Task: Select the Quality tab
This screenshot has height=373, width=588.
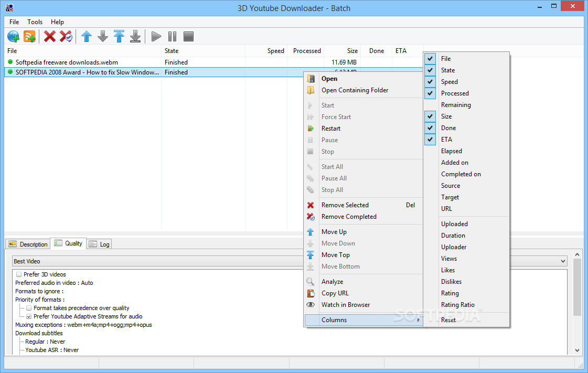Action: [68, 243]
